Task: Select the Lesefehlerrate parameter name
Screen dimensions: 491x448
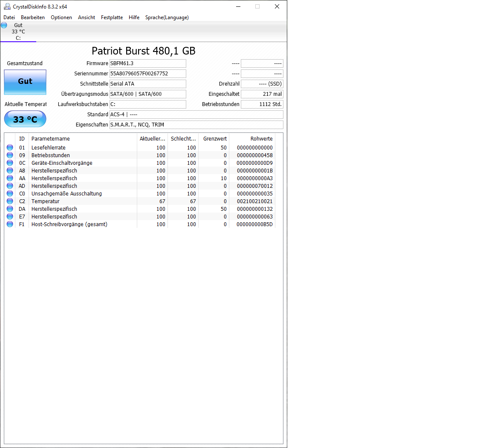Action: pyautogui.click(x=49, y=148)
